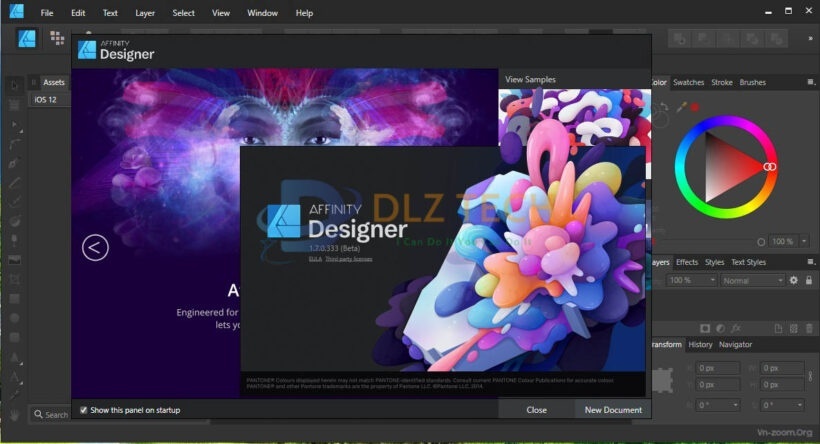Go to the previous welcome slide arrow
Image resolution: width=820 pixels, height=444 pixels.
click(95, 247)
